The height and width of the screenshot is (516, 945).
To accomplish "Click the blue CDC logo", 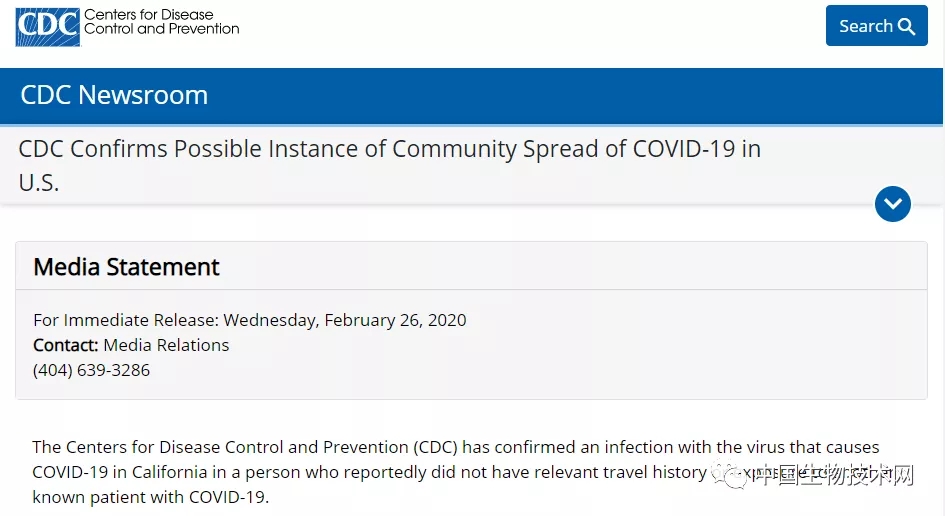I will 48,27.
